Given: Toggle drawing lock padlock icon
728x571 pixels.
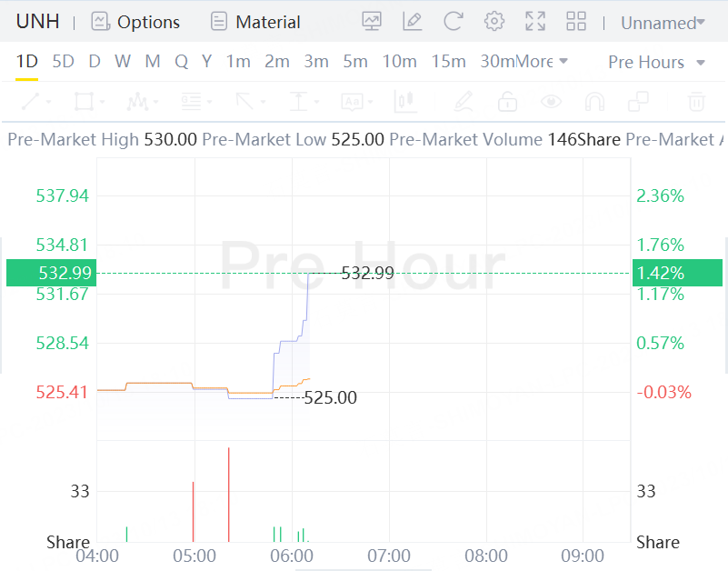Looking at the screenshot, I should click(507, 101).
